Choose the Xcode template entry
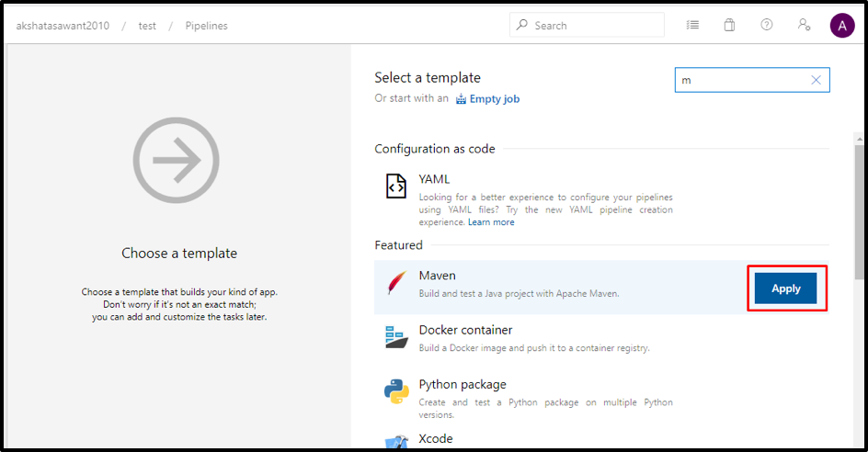 tap(436, 439)
